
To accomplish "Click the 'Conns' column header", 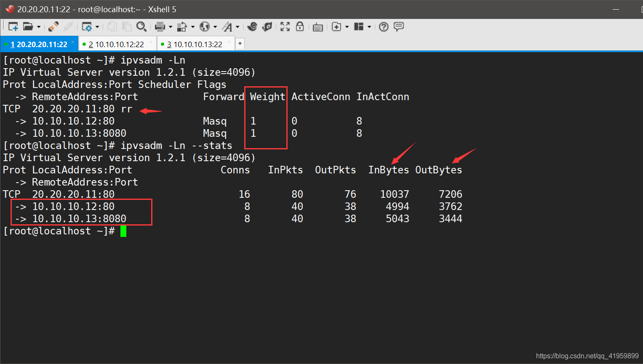I will pos(235,170).
